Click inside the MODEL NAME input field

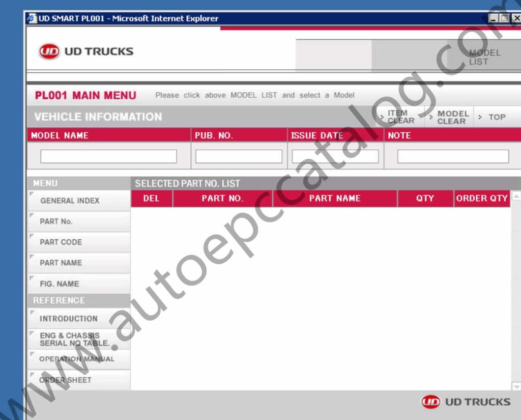tap(107, 156)
